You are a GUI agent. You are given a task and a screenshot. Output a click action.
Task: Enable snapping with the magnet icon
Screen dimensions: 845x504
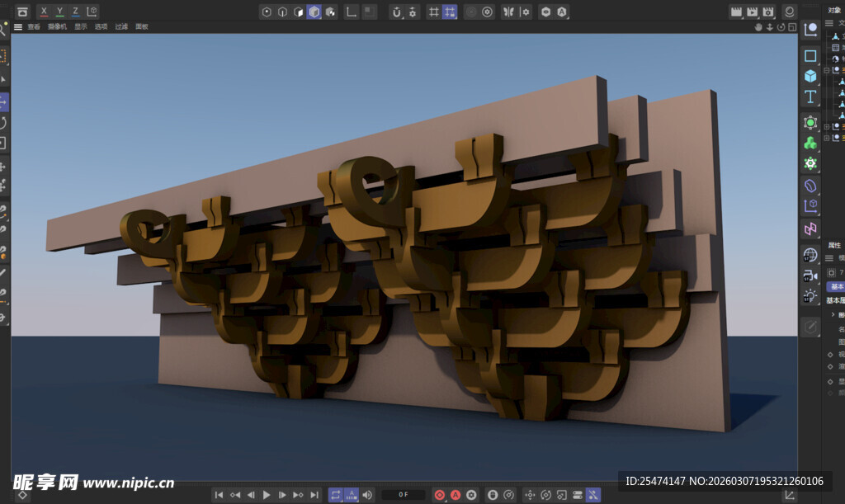point(396,12)
